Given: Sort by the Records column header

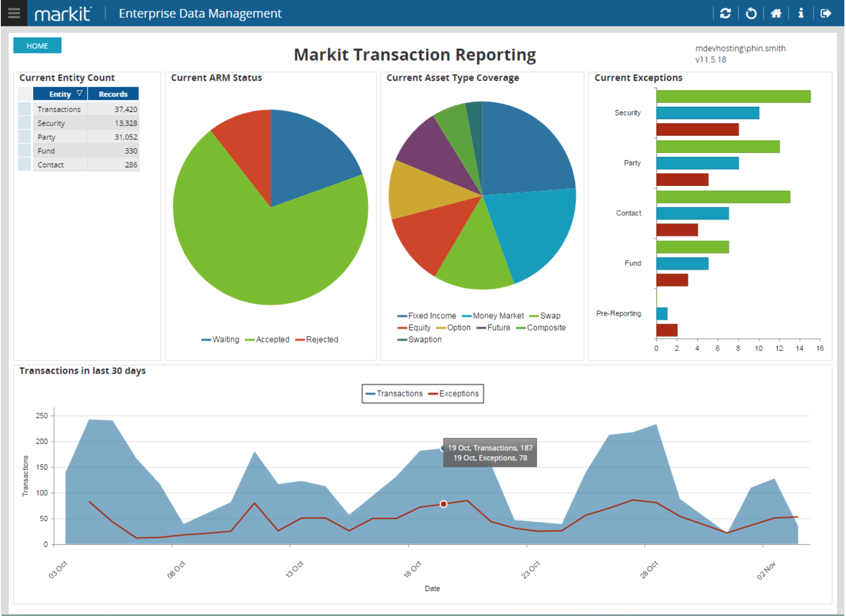Looking at the screenshot, I should pyautogui.click(x=113, y=94).
